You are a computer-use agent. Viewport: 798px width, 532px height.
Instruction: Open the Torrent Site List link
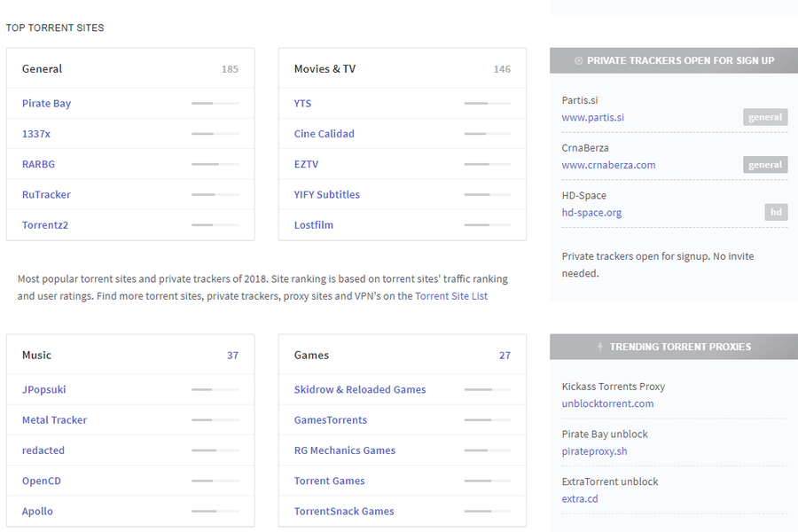[x=451, y=296]
